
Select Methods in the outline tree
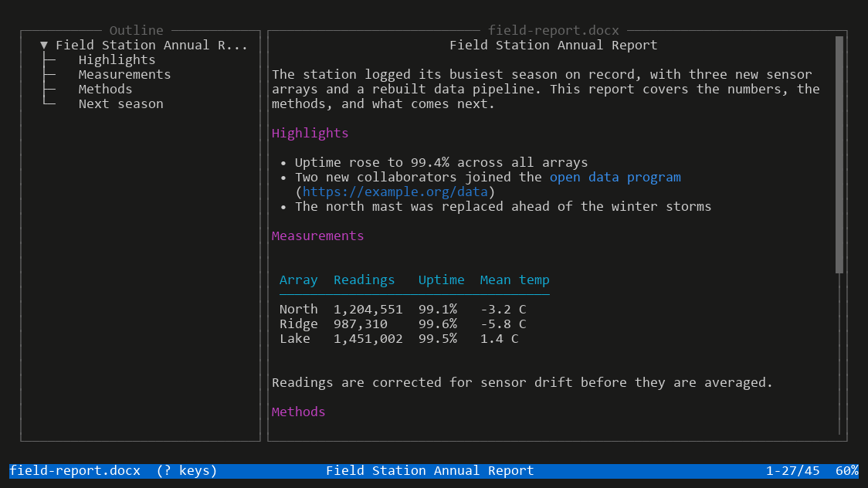point(105,89)
